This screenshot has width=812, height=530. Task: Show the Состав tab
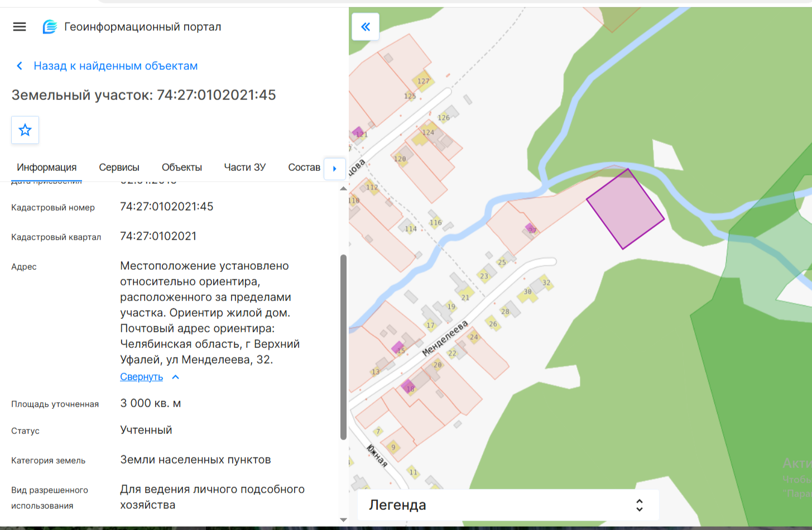point(304,168)
